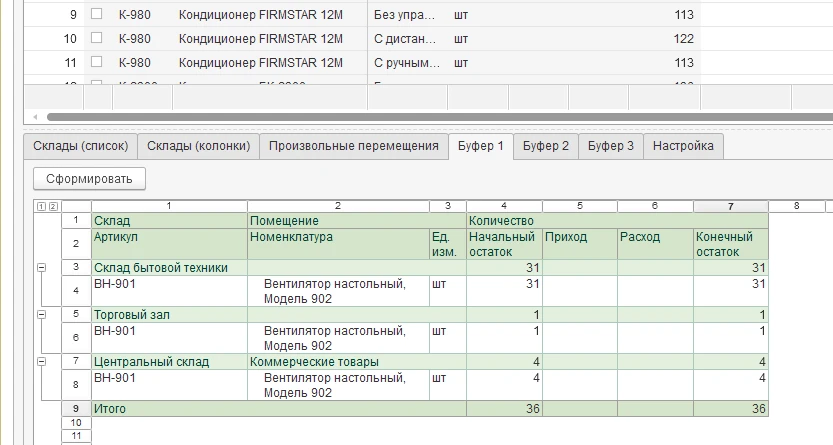Tick the checkbox in row 9

[96, 14]
